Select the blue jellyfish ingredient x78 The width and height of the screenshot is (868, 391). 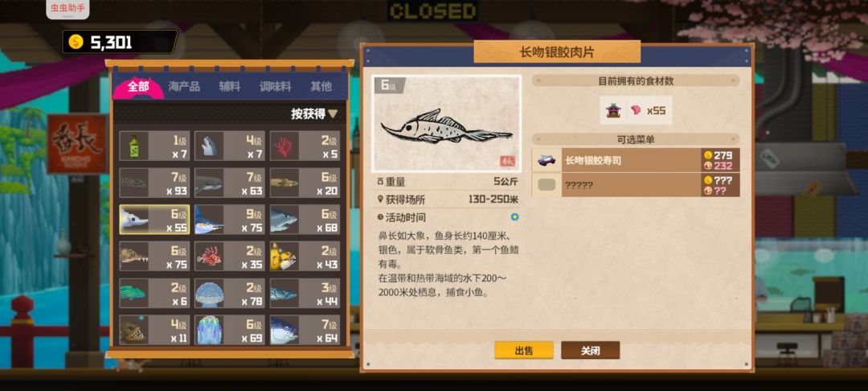[x=230, y=293]
